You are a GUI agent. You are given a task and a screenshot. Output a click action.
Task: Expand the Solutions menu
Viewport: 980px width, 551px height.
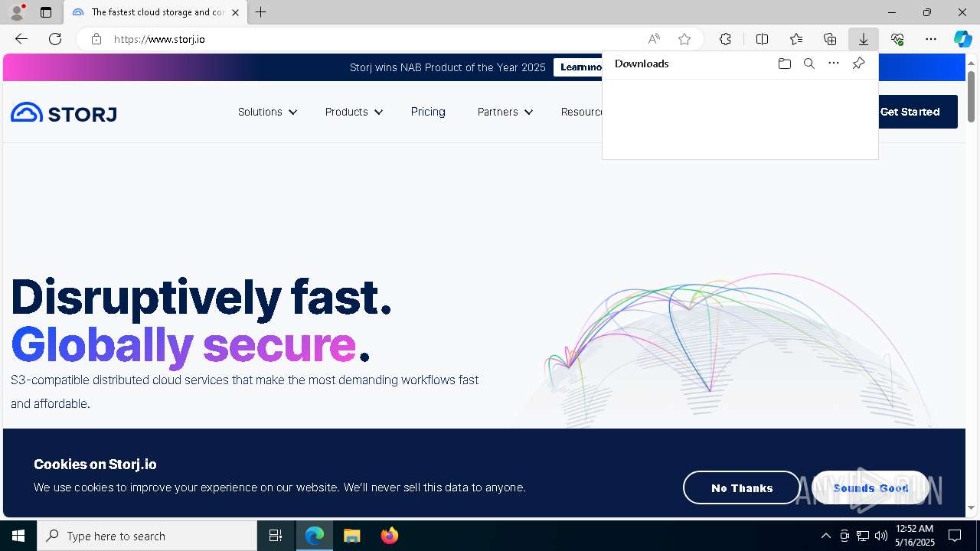tap(266, 112)
